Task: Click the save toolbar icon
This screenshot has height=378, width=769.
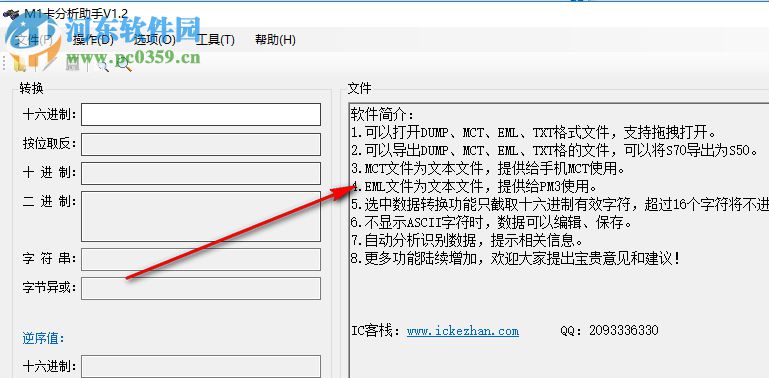Action: click(73, 65)
